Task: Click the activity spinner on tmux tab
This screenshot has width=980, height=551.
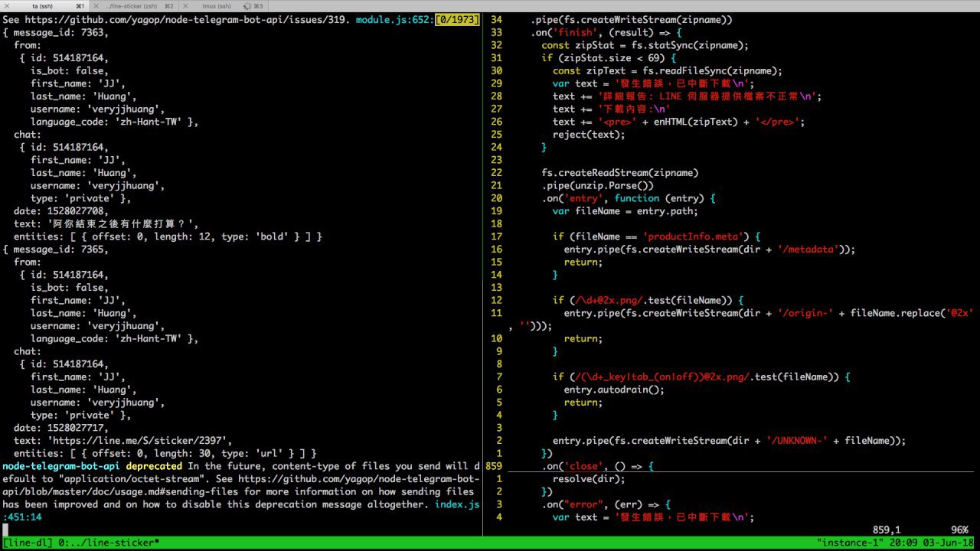Action: coord(247,6)
